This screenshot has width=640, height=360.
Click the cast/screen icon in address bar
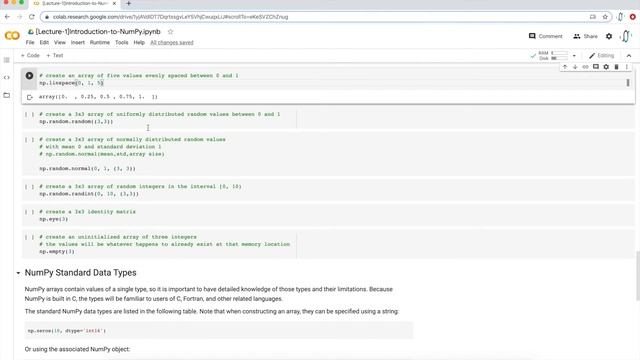[593, 17]
